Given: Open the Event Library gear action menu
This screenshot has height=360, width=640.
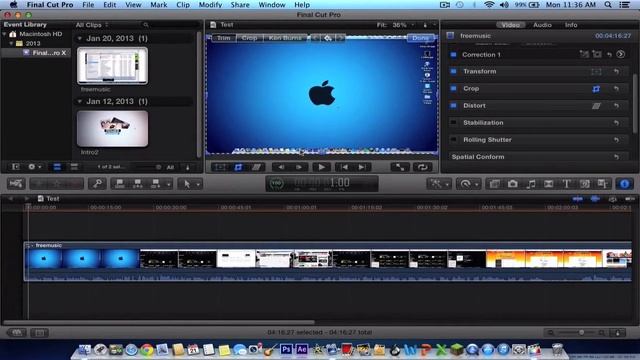Looking at the screenshot, I should click(34, 167).
